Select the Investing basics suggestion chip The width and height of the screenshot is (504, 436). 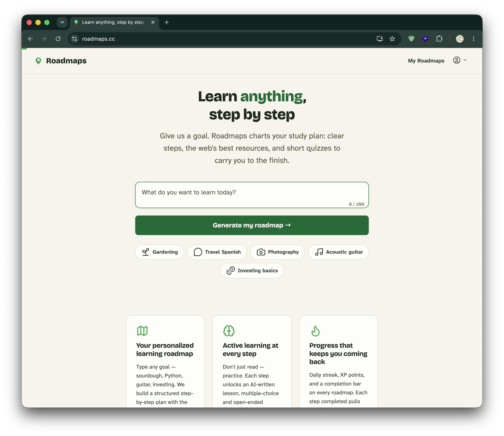pos(252,270)
